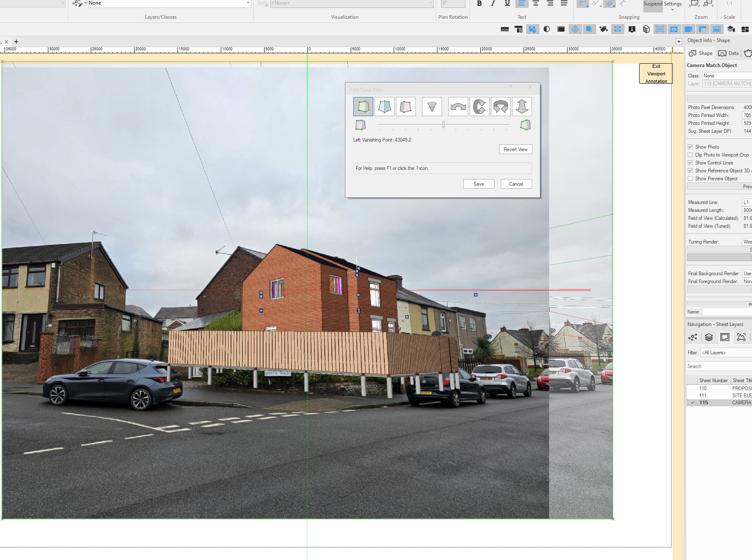The height and width of the screenshot is (560, 752).
Task: Click the 3D cube icon in toolbar
Action: tap(646, 29)
